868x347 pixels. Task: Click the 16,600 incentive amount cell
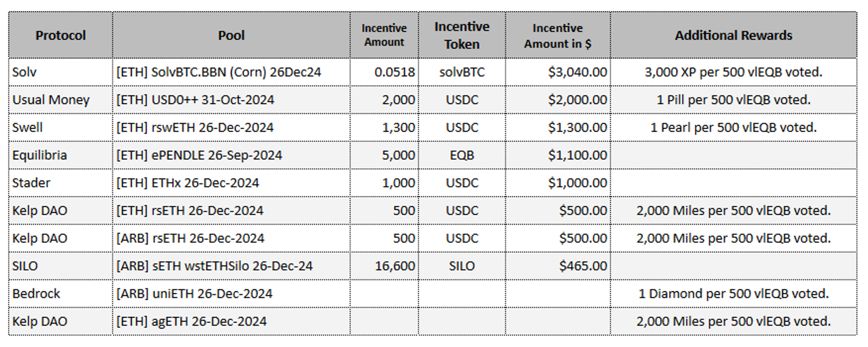point(384,266)
